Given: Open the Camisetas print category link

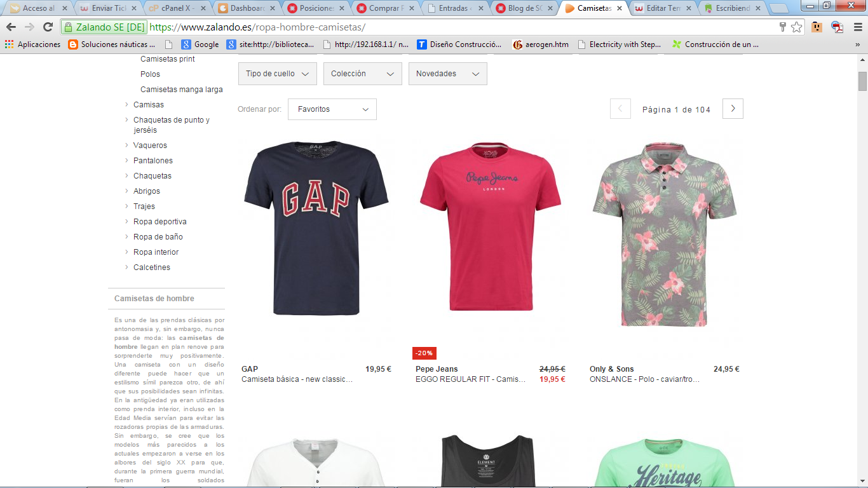Looking at the screenshot, I should pyautogui.click(x=168, y=59).
